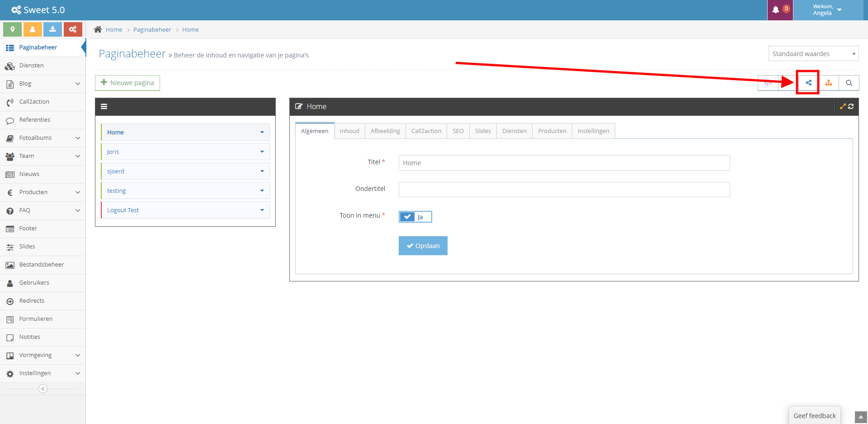Open dropdown arrow on sjoerd page row
This screenshot has height=424, width=868.
(x=262, y=171)
